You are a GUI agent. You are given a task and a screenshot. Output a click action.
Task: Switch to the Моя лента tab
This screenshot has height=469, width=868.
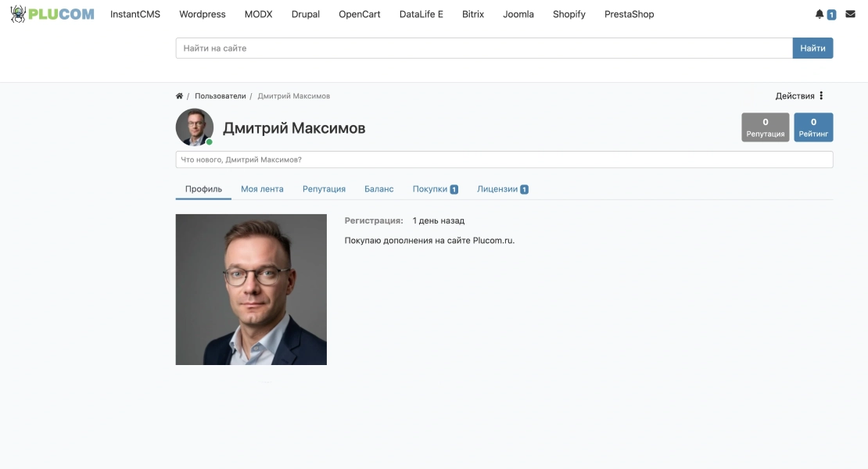pos(262,188)
